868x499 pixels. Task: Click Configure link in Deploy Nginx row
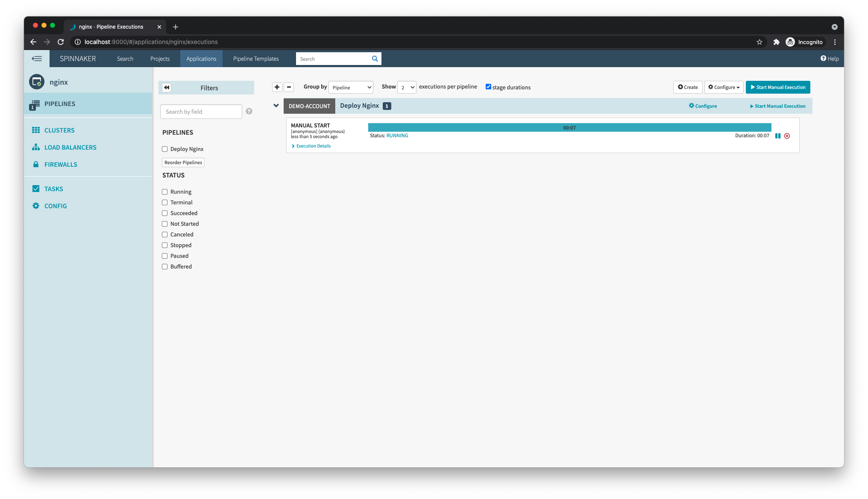(703, 106)
